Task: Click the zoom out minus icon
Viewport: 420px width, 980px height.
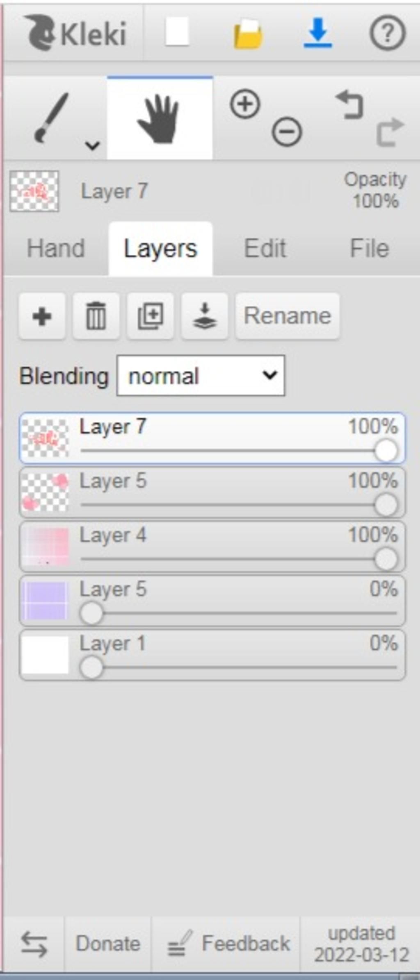Action: [x=287, y=132]
